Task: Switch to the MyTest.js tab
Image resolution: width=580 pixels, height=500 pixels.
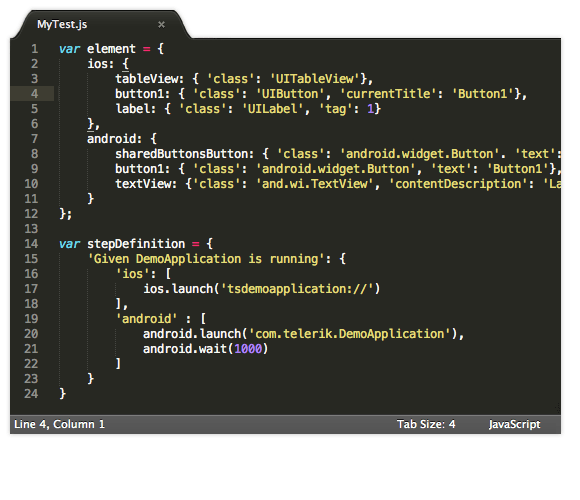Action: (x=62, y=24)
